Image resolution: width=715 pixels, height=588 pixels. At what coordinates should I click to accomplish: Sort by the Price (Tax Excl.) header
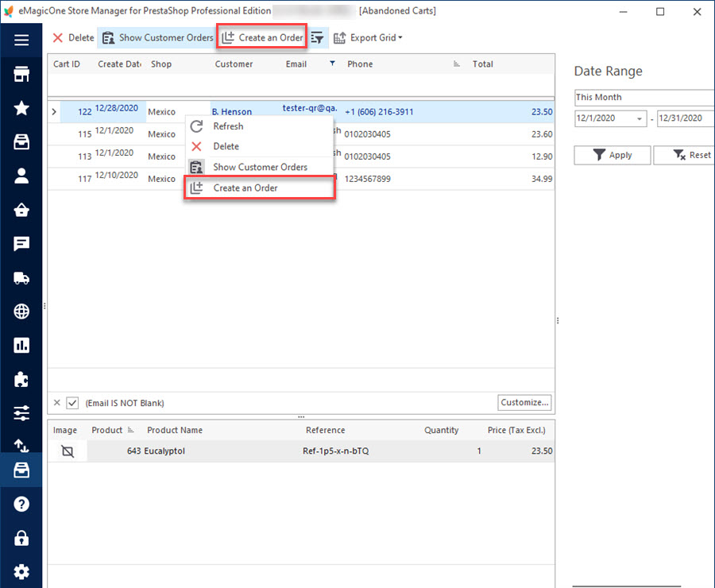(516, 430)
